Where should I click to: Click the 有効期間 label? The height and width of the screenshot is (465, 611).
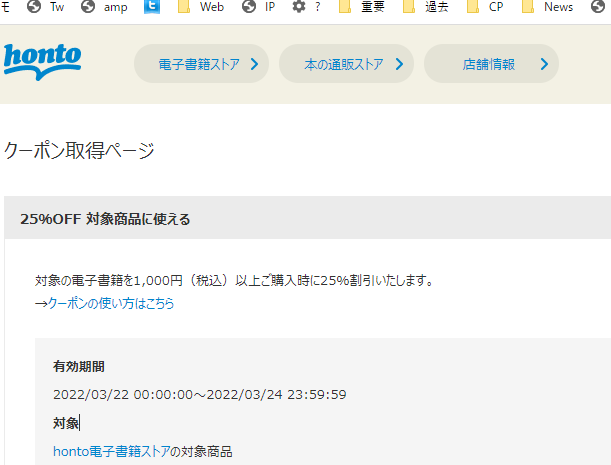coord(79,366)
